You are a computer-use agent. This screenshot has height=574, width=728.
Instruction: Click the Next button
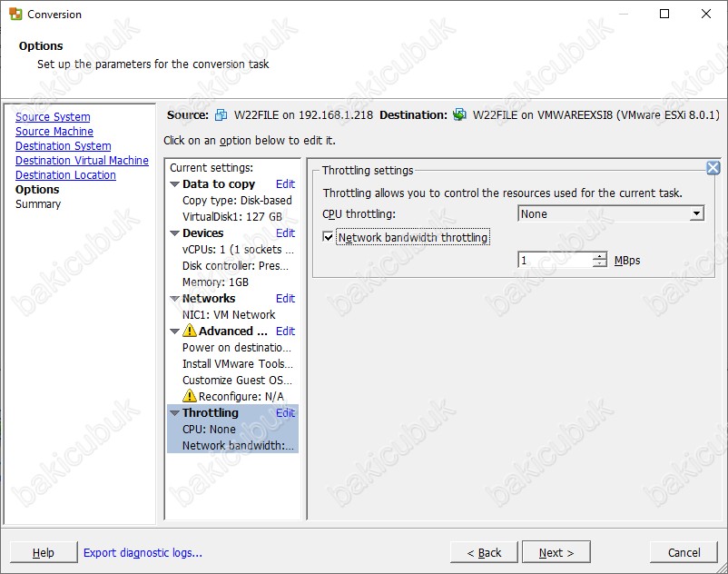556,552
